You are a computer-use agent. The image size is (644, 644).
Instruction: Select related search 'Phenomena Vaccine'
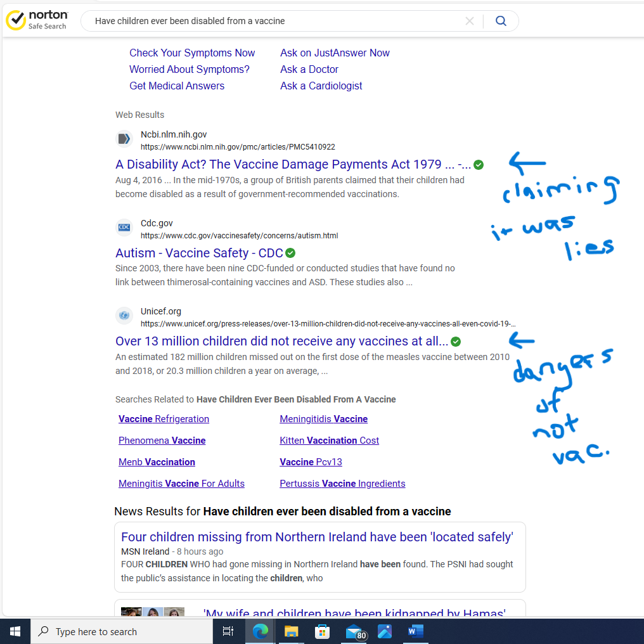(x=162, y=441)
